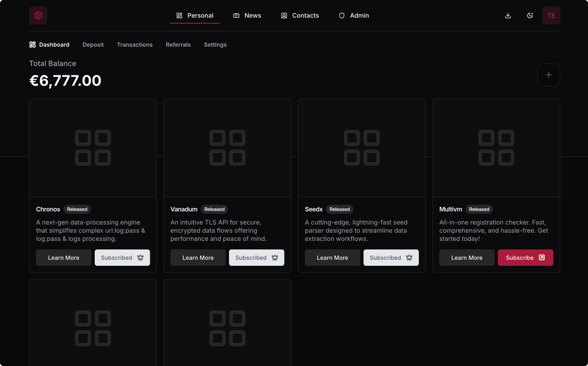Click the Multivm card placeholder image

(x=496, y=148)
